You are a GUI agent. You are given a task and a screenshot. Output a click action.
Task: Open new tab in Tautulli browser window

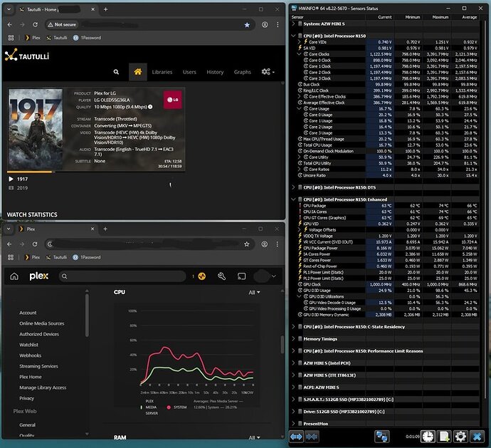(105, 9)
